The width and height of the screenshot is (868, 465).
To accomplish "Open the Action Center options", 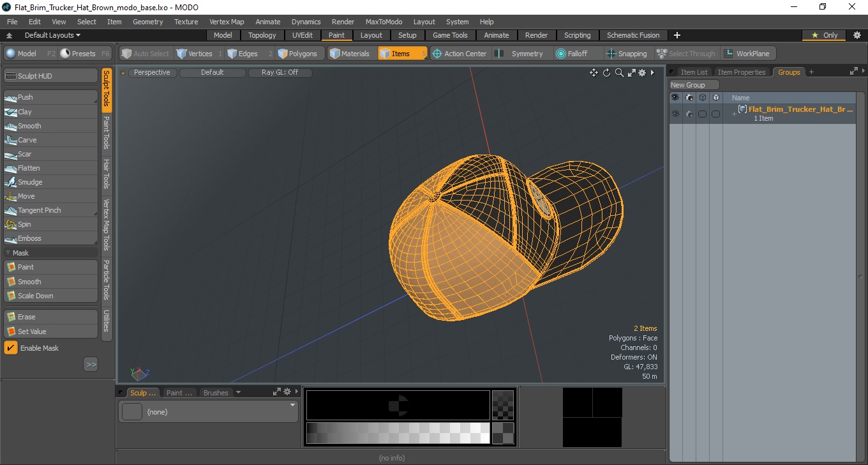I will tap(460, 54).
